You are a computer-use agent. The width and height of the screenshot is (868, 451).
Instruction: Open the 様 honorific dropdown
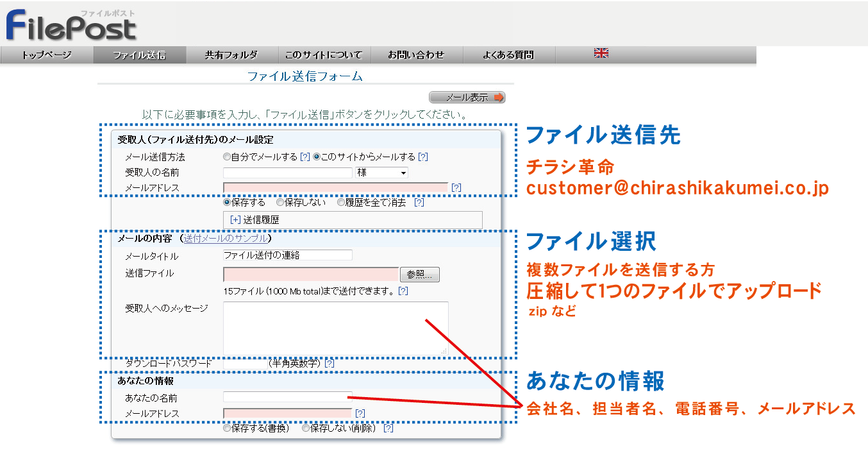(x=381, y=173)
